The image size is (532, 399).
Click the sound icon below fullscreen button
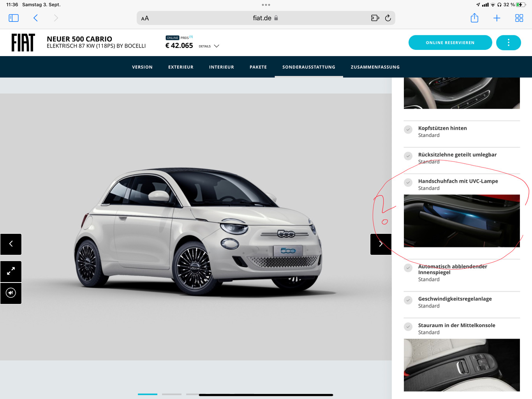point(11,293)
